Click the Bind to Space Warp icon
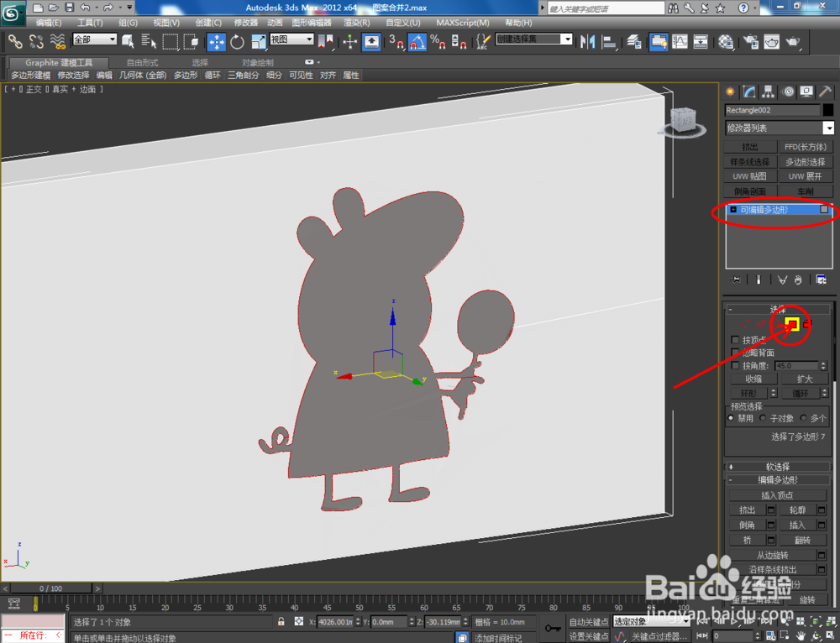The width and height of the screenshot is (840, 643). pos(57,41)
